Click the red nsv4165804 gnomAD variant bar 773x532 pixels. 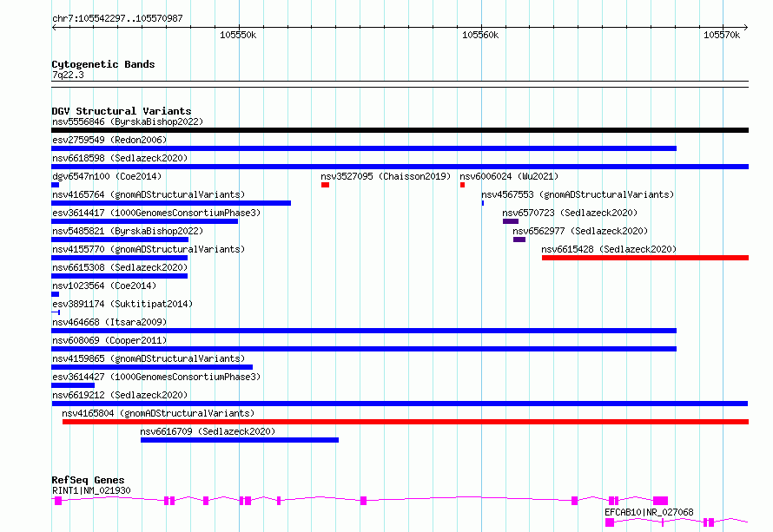406,422
